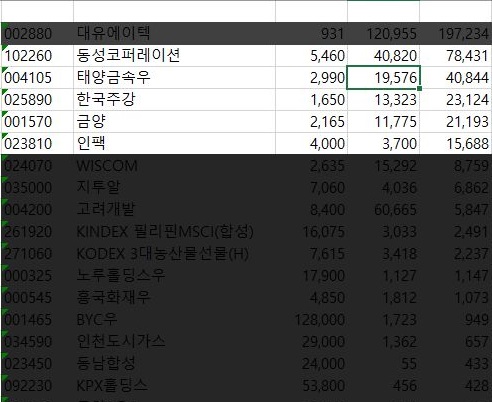492x402 pixels.
Task: Select code cell 000545
Action: 37,298
